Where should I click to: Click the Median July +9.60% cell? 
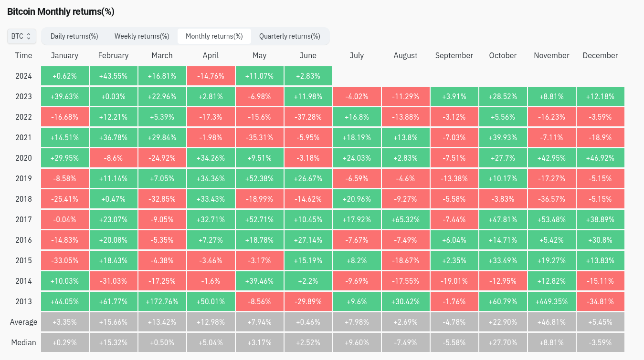(357, 342)
